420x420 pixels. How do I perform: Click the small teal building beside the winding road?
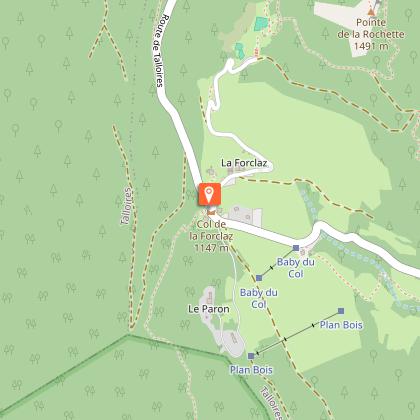click(239, 51)
